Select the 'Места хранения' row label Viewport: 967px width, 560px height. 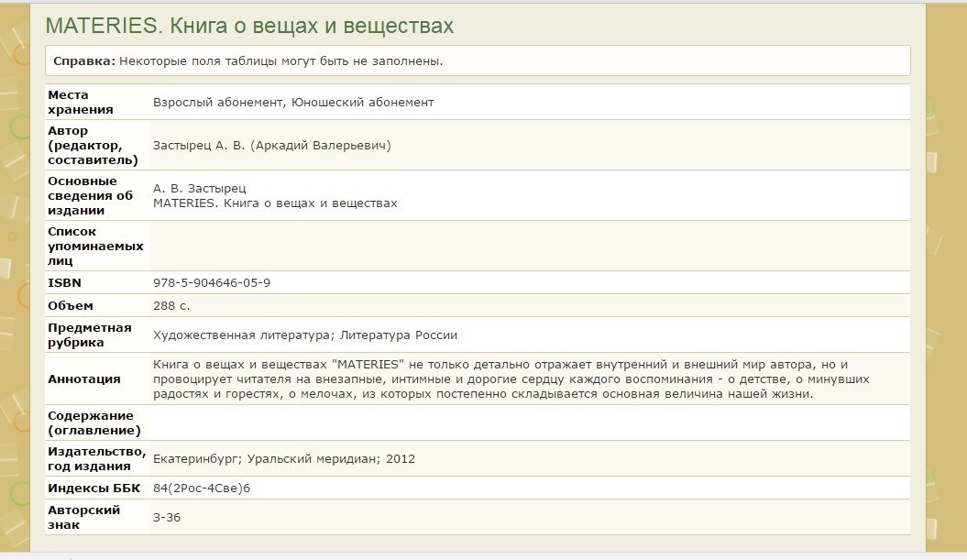click(x=81, y=102)
